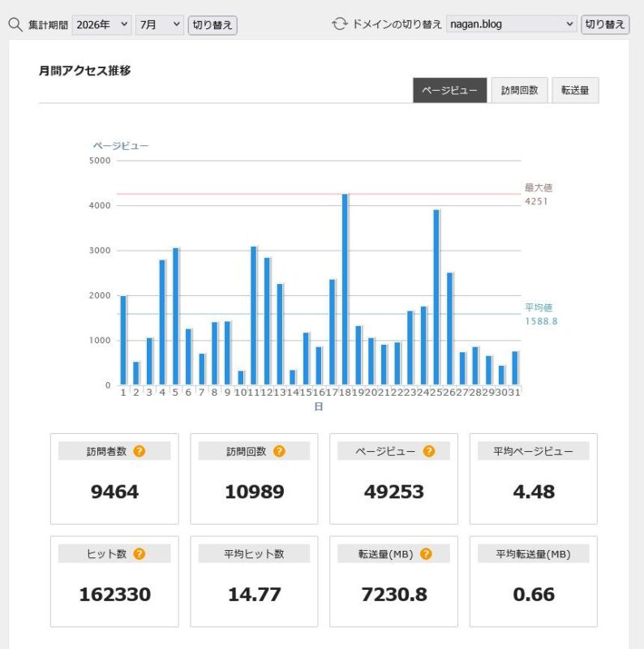Click the transfer volume value 7230.8
This screenshot has width=644, height=649.
394,595
